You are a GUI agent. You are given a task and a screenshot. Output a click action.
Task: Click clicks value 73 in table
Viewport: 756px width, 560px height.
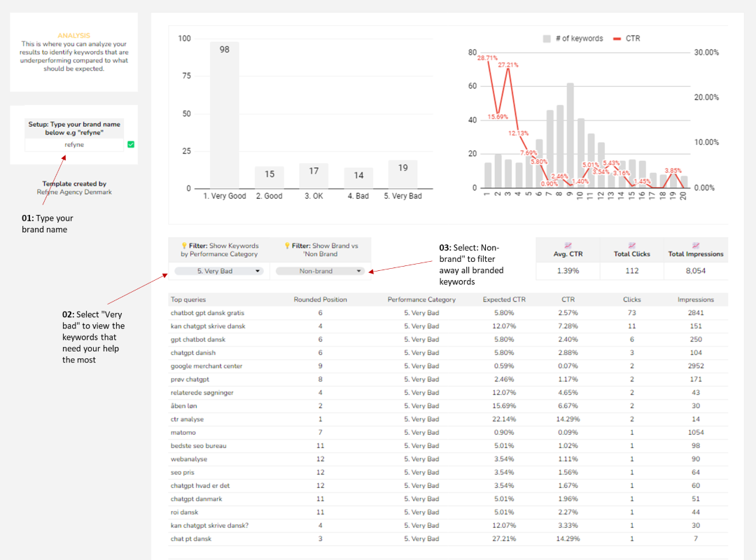631,313
